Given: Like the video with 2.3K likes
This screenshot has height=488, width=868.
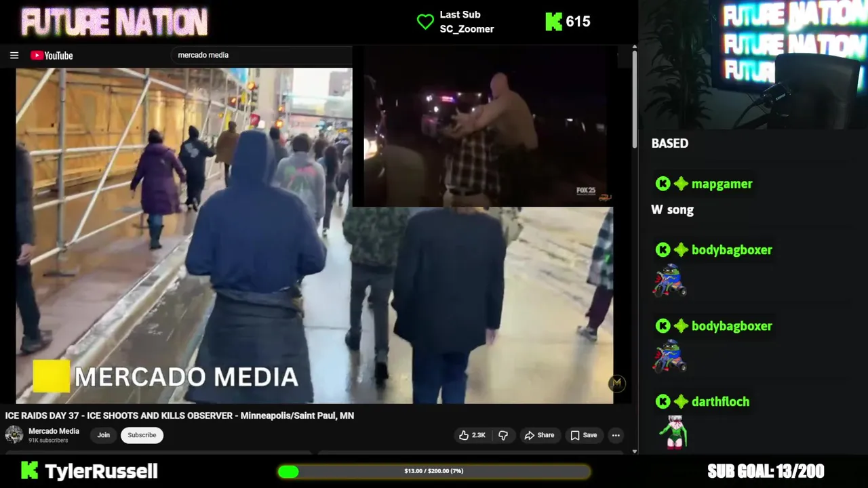Looking at the screenshot, I should pos(473,435).
